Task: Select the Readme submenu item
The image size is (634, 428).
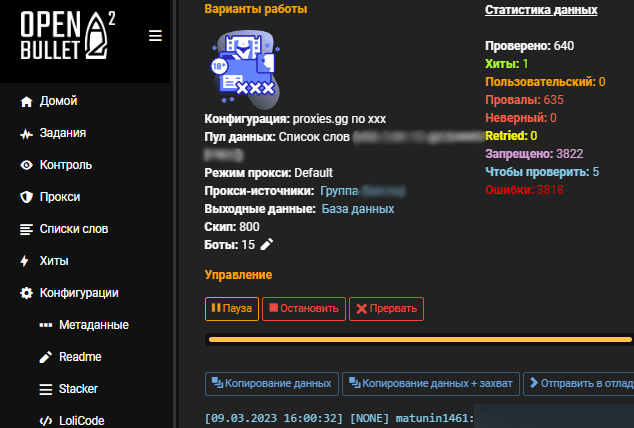Action: 80,356
